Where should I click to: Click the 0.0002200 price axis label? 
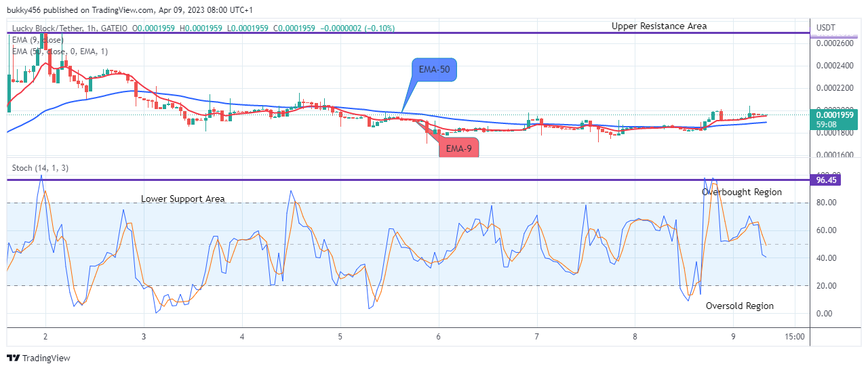[835, 88]
